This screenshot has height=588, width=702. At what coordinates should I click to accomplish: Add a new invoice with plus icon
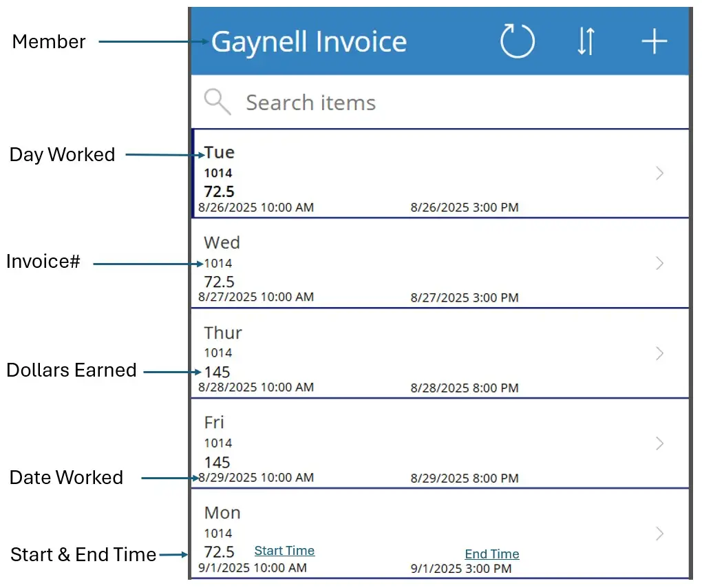point(654,42)
